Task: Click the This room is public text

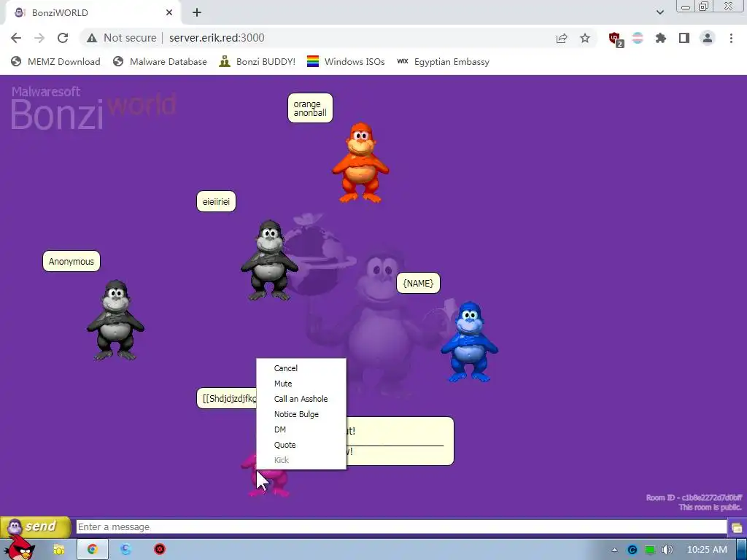Action: (x=710, y=507)
